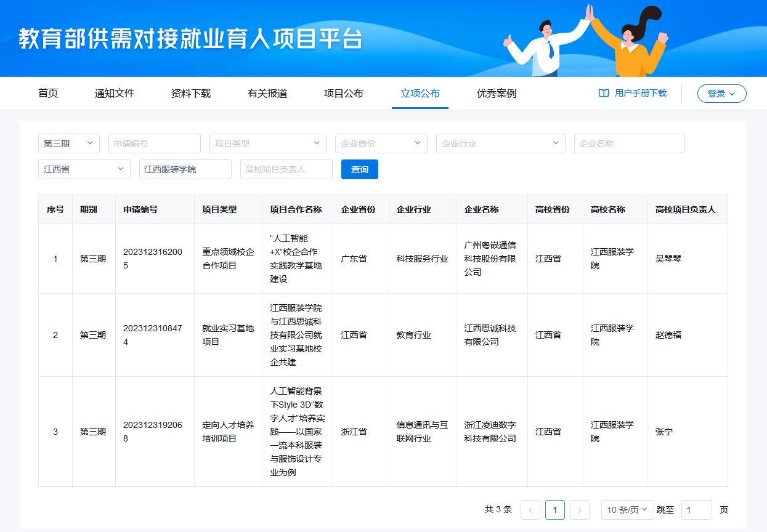767x532 pixels.
Task: Go to previous page arrow
Action: pos(530,510)
